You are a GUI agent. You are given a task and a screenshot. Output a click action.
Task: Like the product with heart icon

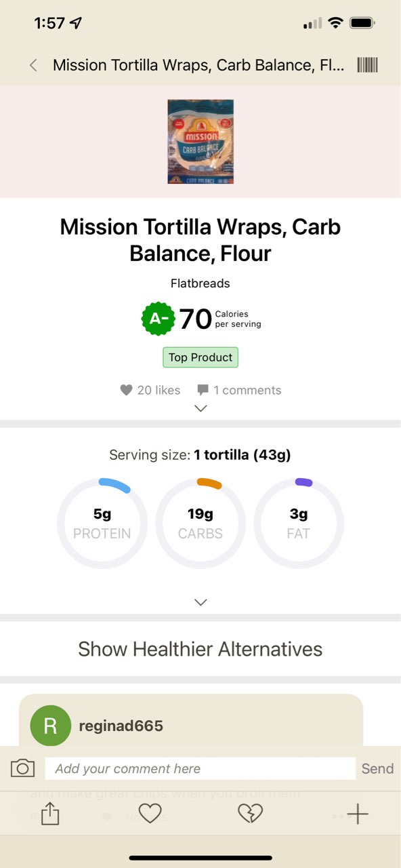tap(150, 813)
